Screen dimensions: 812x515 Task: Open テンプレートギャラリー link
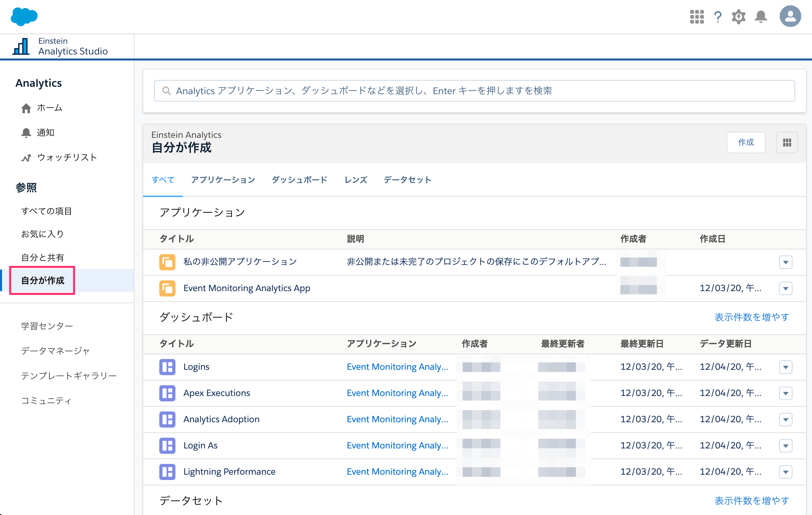[69, 376]
